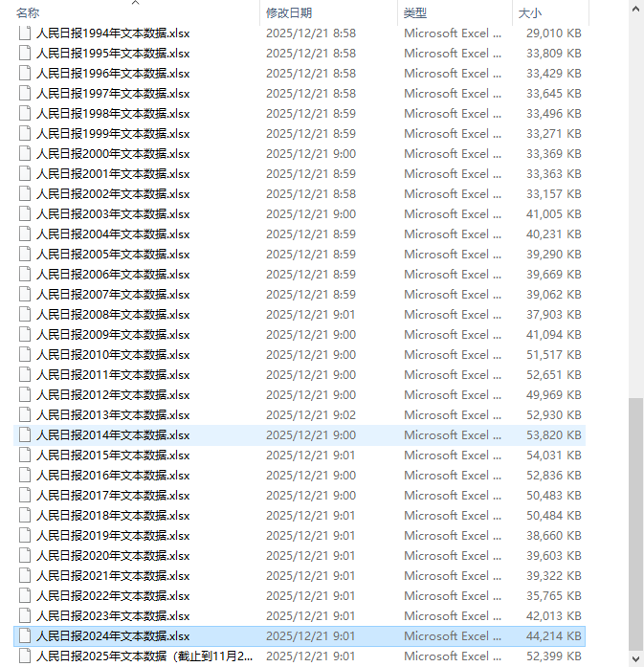The width and height of the screenshot is (644, 667).
Task: Click the scrollbar up arrow
Action: click(x=636, y=9)
